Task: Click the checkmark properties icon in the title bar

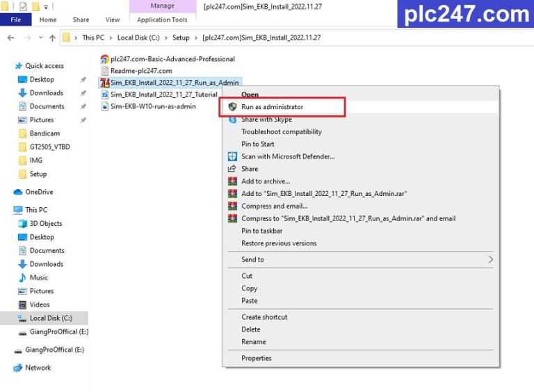Action: (23, 6)
